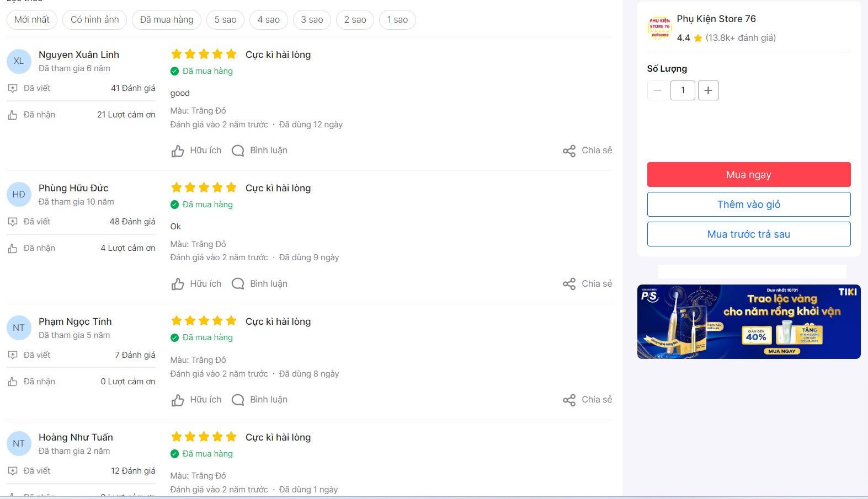Filter reviews by 5 sao
Screen dimensions: 868x499
[225, 20]
